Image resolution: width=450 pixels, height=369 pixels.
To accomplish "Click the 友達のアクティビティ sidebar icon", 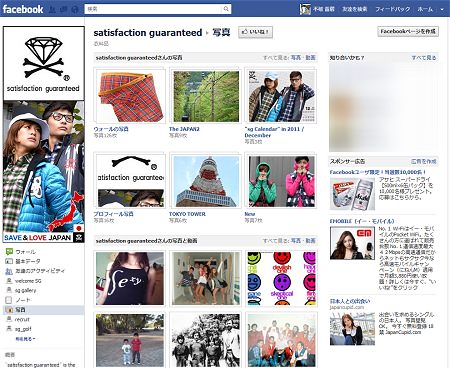I will click(x=9, y=271).
